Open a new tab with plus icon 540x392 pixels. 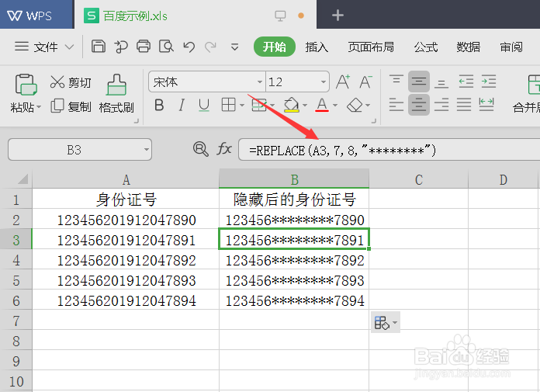click(x=337, y=16)
